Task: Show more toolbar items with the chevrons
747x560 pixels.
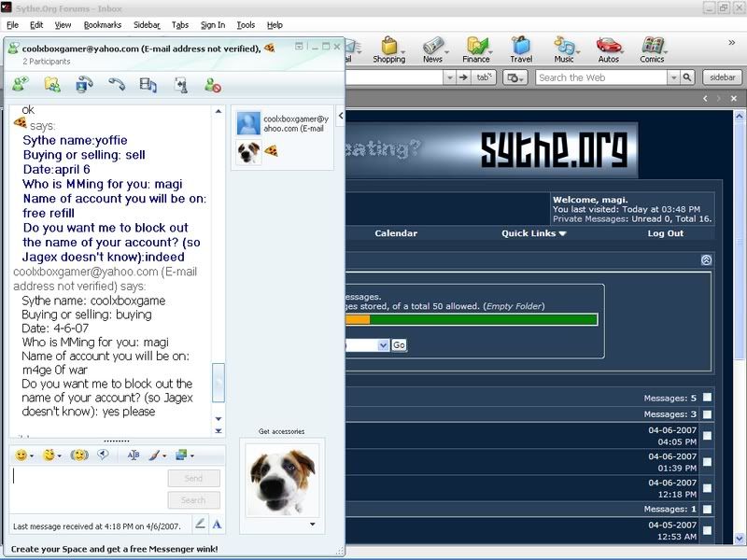Action: 732,43
